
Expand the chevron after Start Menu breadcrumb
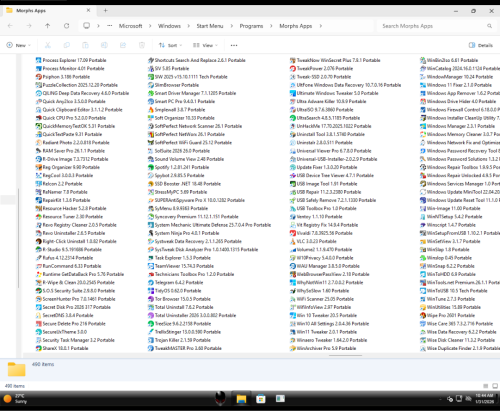(231, 26)
